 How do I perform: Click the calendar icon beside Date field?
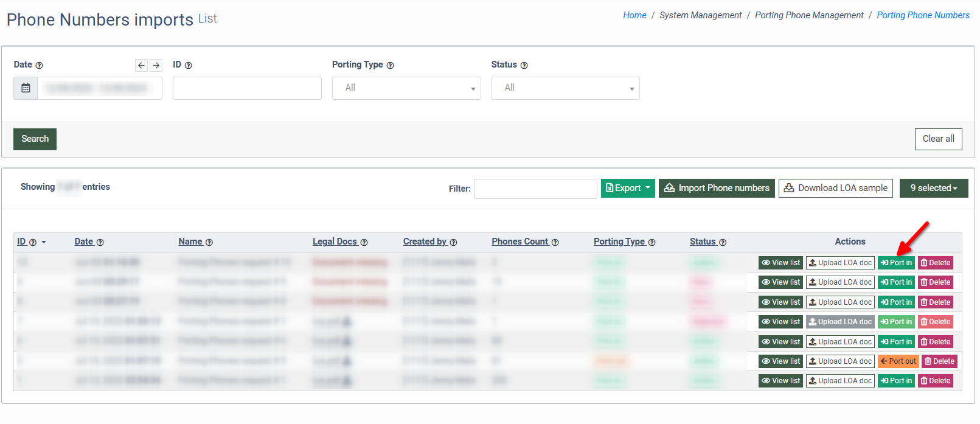click(x=26, y=88)
